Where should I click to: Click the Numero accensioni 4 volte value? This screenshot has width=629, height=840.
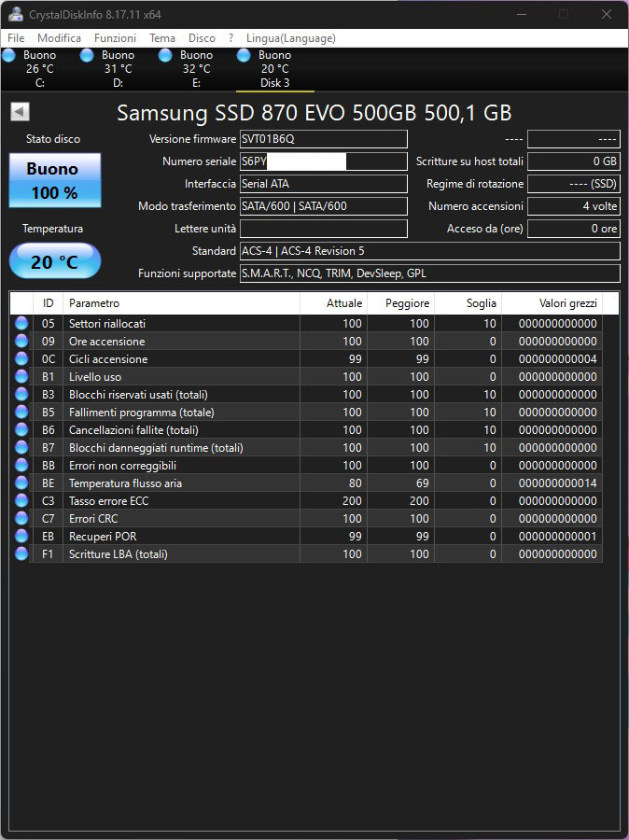(574, 206)
